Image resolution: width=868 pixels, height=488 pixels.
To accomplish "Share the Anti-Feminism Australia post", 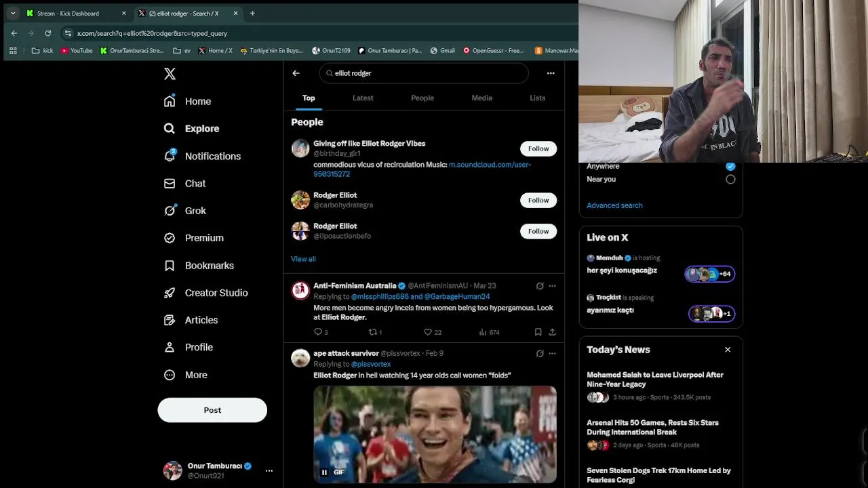I will tap(552, 332).
